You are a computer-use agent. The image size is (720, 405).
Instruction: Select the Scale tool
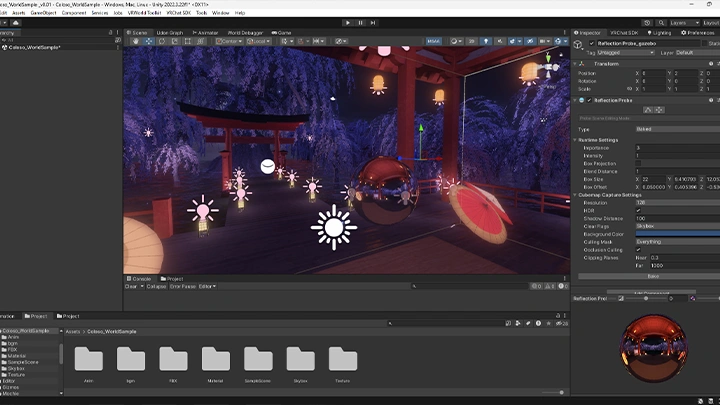click(x=174, y=41)
